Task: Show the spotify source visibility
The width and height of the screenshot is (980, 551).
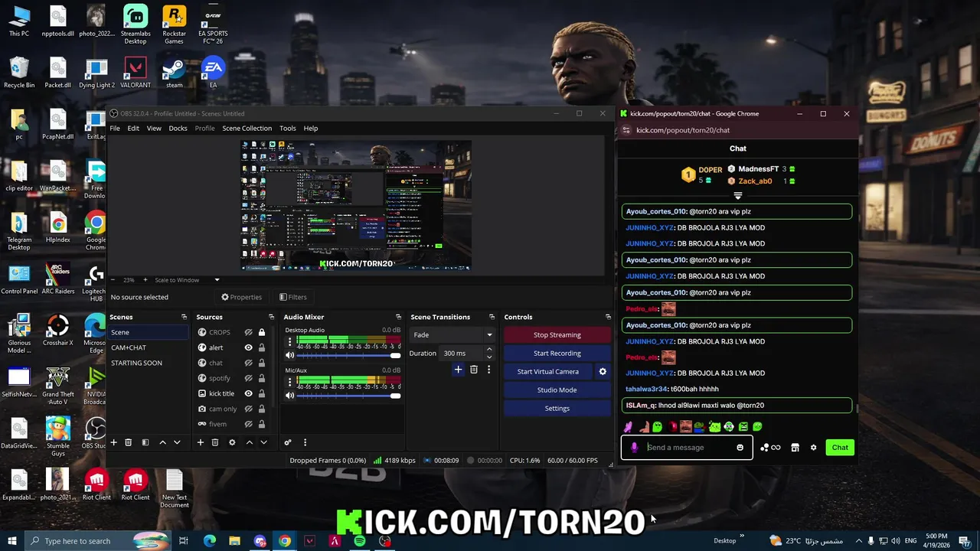Action: (x=248, y=378)
